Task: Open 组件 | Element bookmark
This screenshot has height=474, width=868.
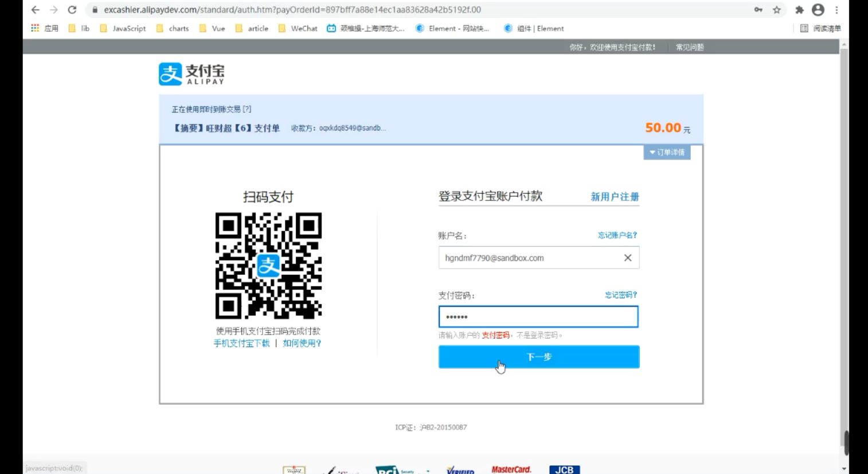Action: point(534,28)
